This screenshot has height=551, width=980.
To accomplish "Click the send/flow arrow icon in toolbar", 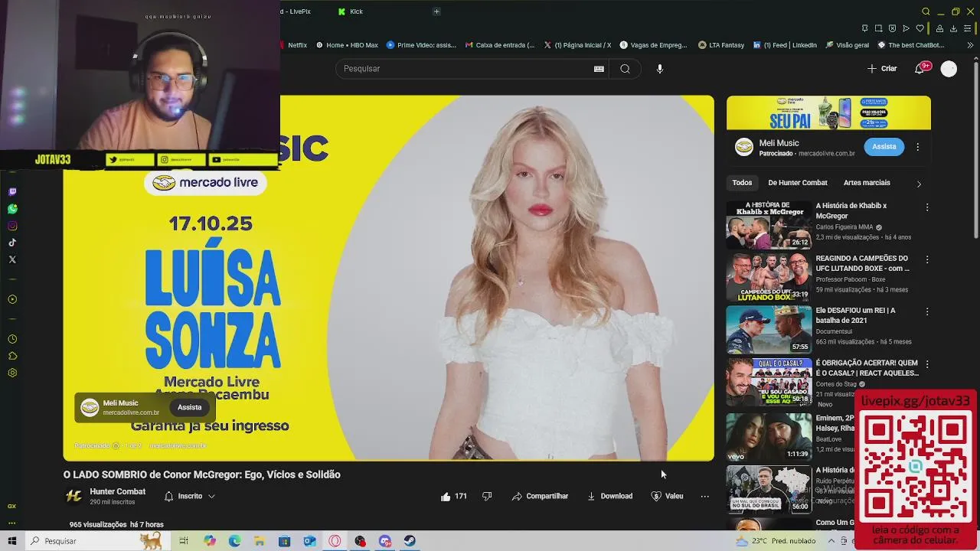I will click(x=906, y=28).
